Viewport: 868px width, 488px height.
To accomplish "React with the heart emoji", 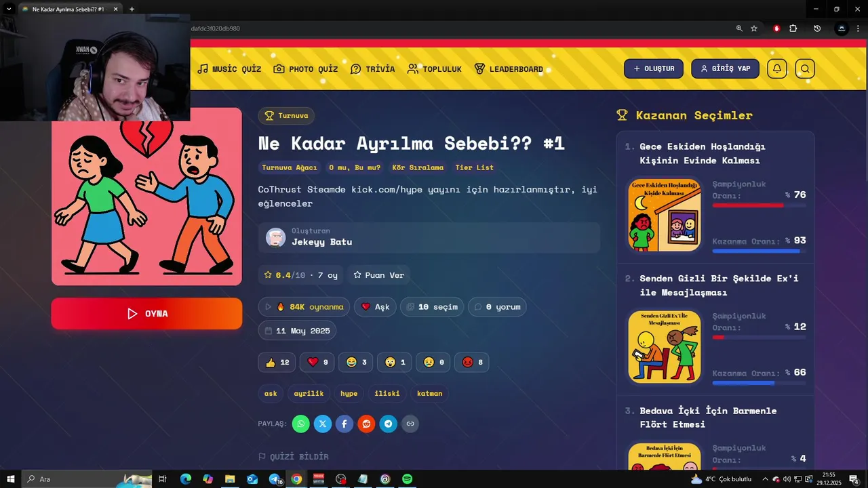I will [317, 363].
